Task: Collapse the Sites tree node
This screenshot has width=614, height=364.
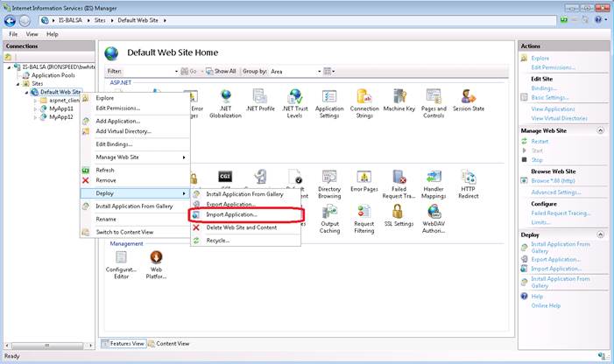Action: click(x=18, y=84)
